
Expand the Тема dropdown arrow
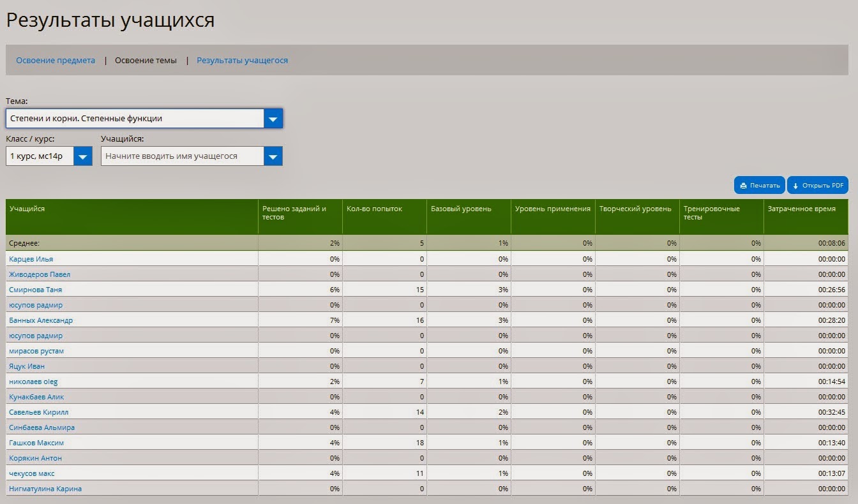273,119
